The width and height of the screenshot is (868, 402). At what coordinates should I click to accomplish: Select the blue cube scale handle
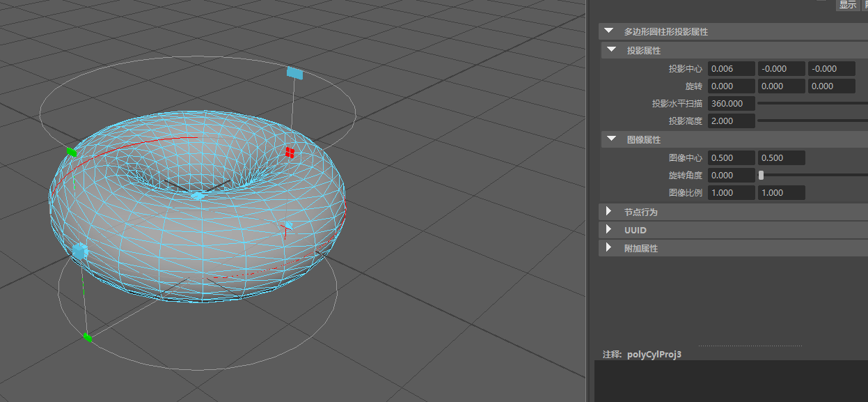80,251
